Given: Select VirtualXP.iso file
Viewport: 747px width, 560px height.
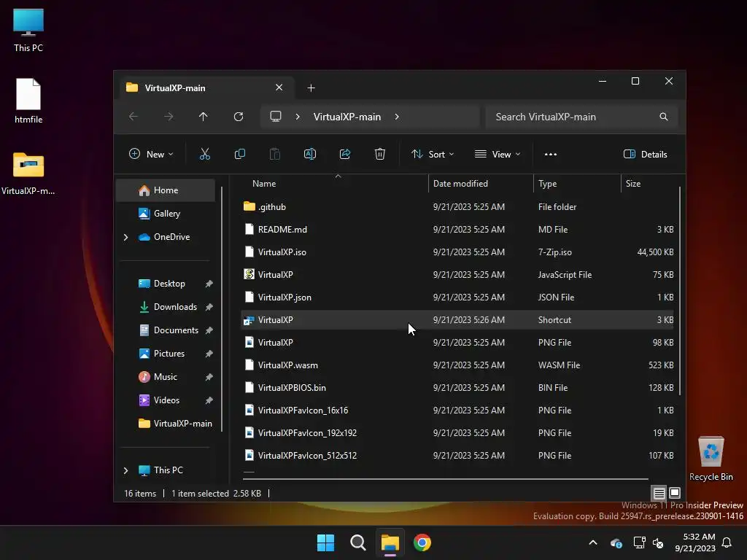Looking at the screenshot, I should (x=457, y=252).
